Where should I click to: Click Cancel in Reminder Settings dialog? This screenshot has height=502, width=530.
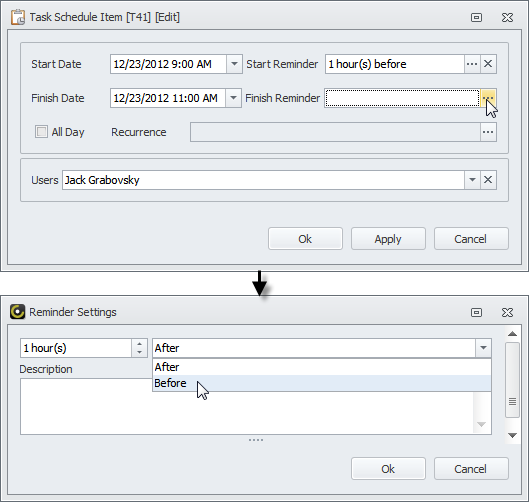coord(471,469)
